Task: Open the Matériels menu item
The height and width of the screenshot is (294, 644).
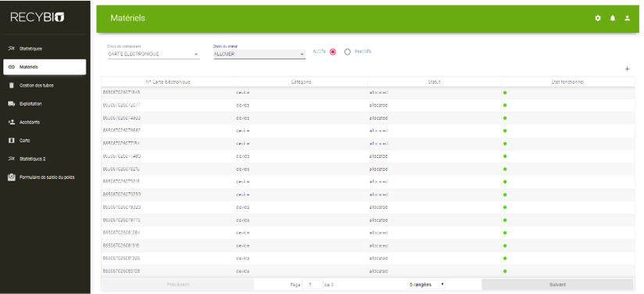Action: coord(45,67)
